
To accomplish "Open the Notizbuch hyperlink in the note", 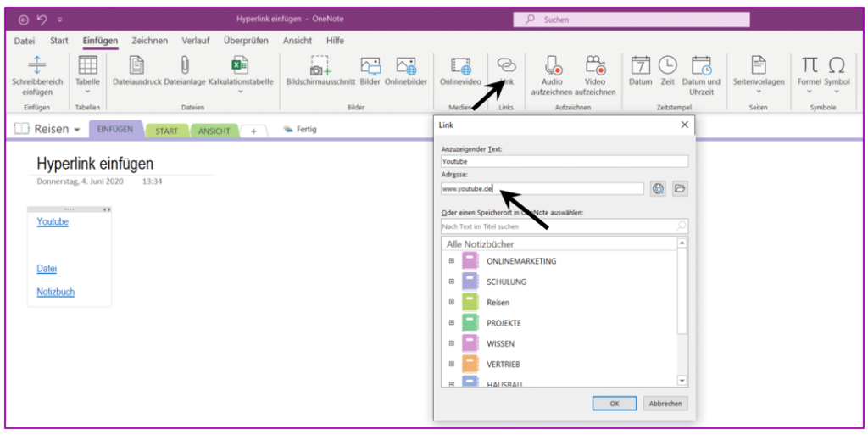I will point(55,292).
